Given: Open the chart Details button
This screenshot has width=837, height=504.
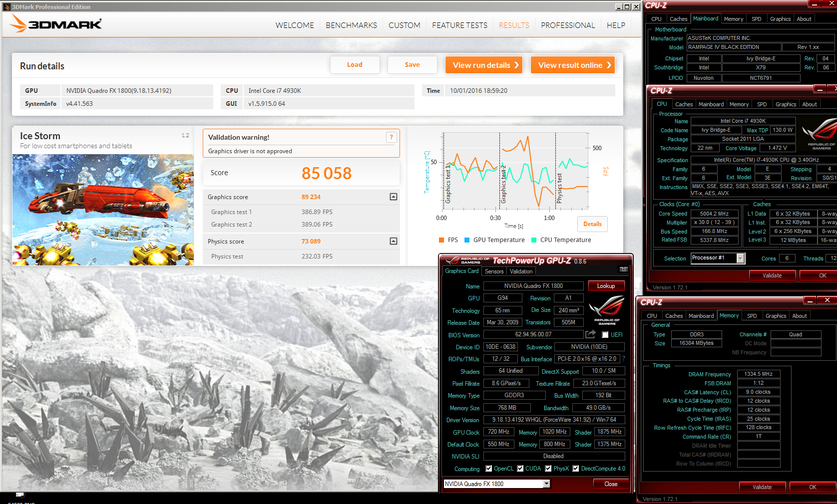Looking at the screenshot, I should coord(592,224).
